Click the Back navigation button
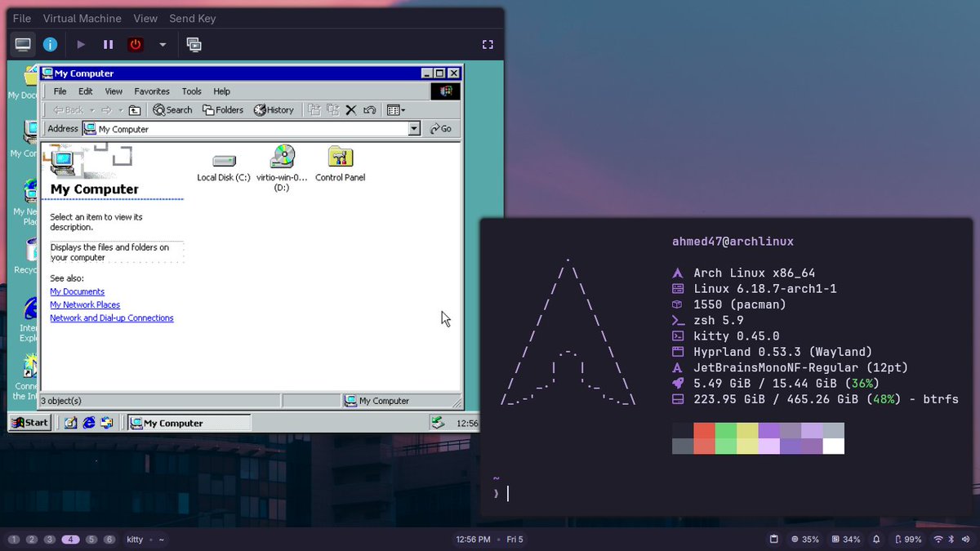 (69, 110)
